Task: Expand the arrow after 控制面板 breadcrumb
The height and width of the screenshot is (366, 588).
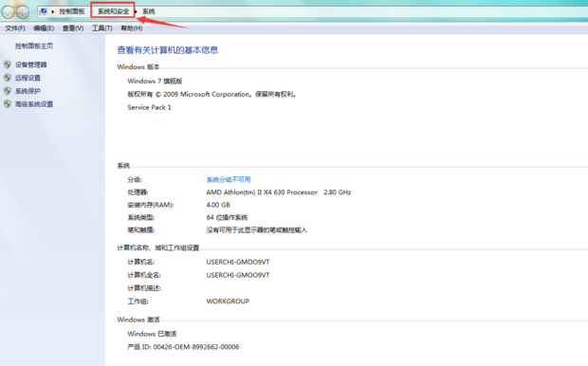Action: (x=91, y=11)
